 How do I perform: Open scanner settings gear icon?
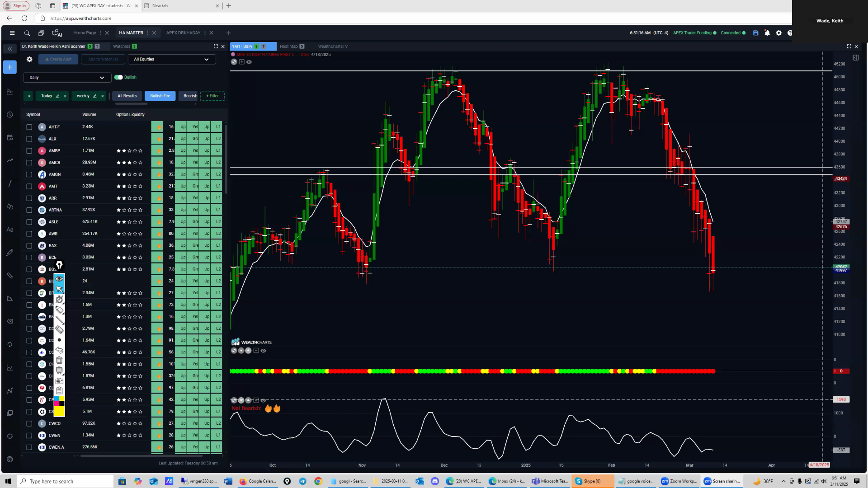point(29,59)
